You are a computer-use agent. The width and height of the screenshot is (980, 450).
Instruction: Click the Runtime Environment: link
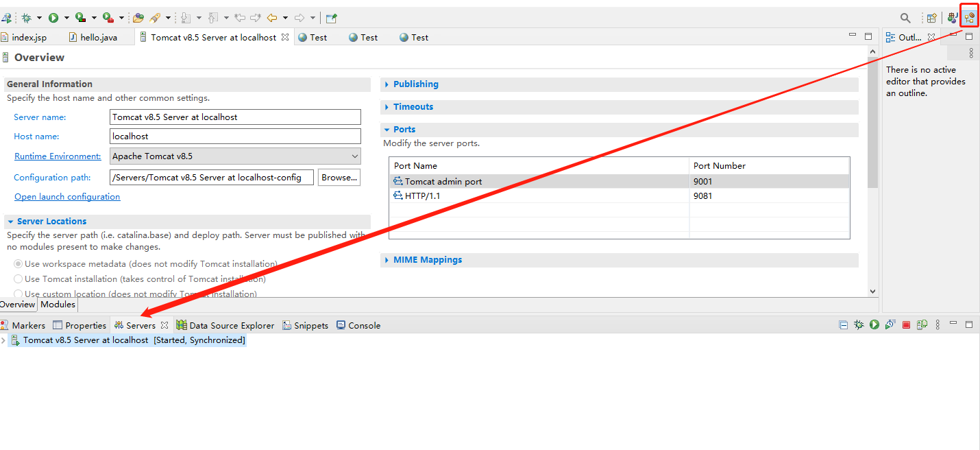pos(58,156)
